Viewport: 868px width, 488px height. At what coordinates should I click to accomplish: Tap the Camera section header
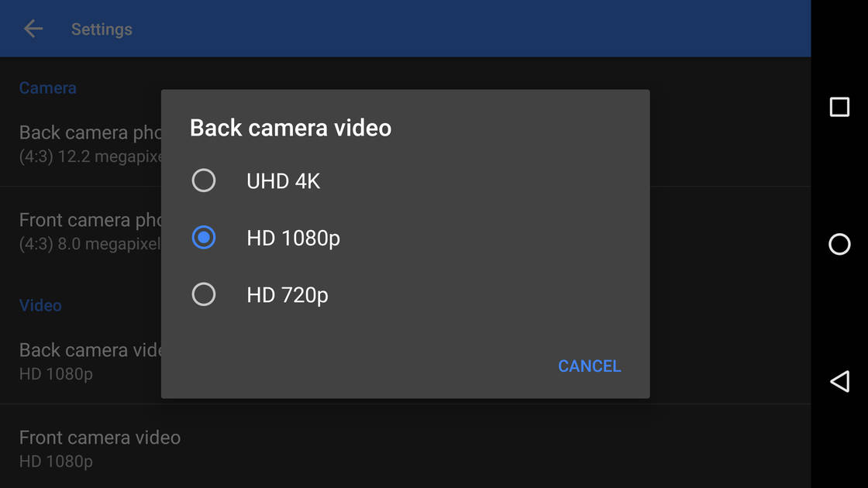tap(47, 88)
